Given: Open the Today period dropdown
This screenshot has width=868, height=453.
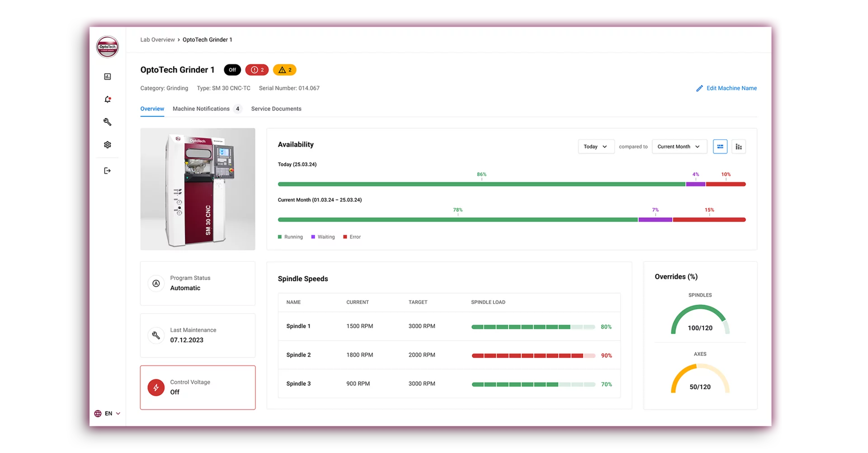Looking at the screenshot, I should point(596,146).
